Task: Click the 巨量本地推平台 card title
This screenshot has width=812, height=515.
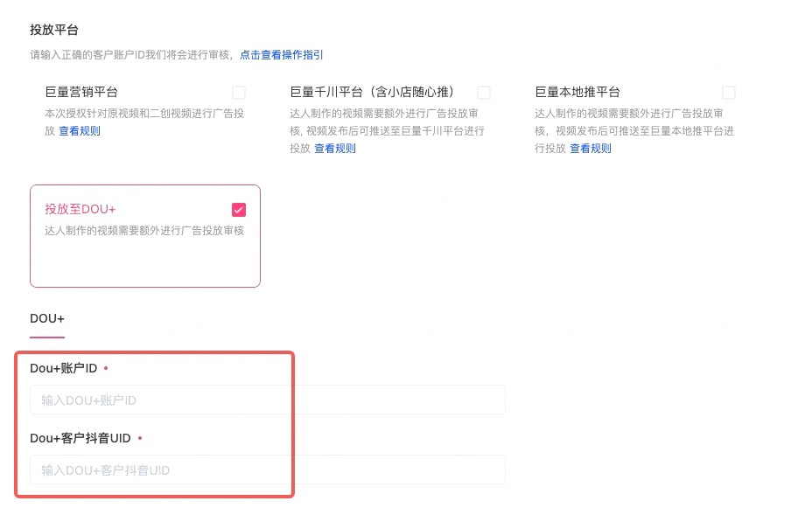Action: tap(577, 92)
